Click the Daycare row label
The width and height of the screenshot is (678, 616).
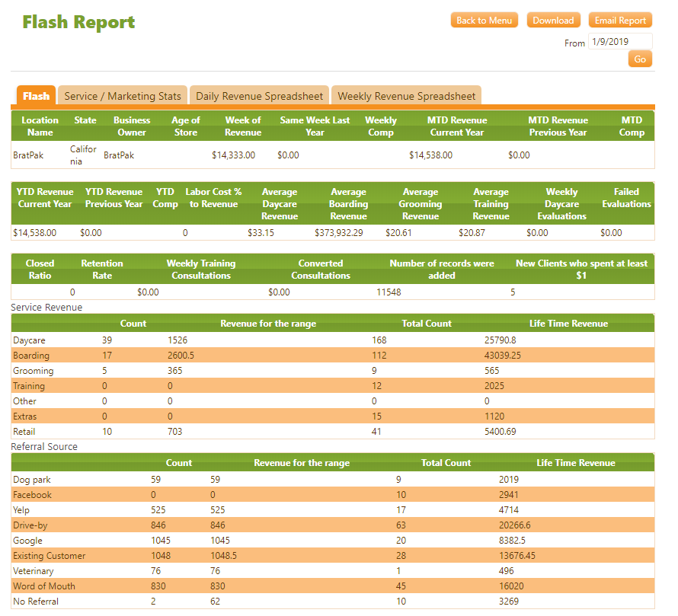(29, 340)
